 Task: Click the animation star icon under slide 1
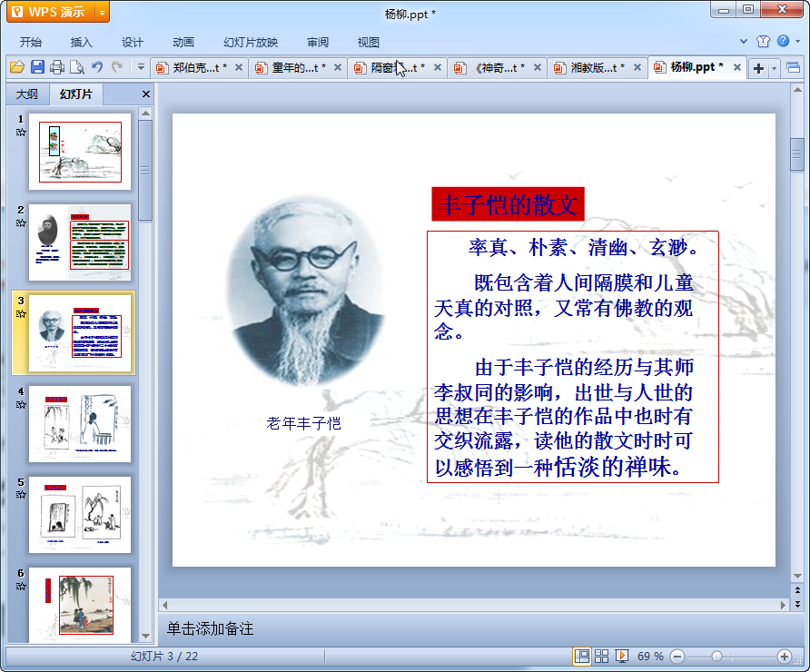click(x=21, y=133)
